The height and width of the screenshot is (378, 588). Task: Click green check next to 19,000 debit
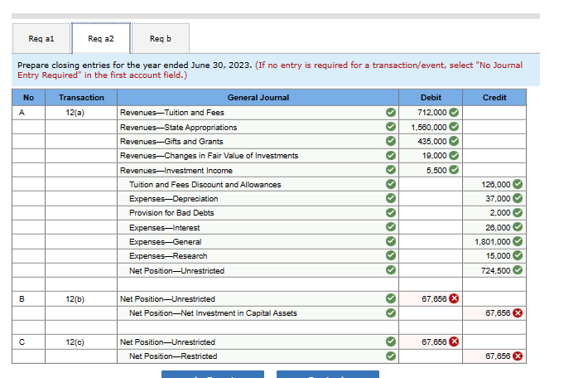(454, 155)
